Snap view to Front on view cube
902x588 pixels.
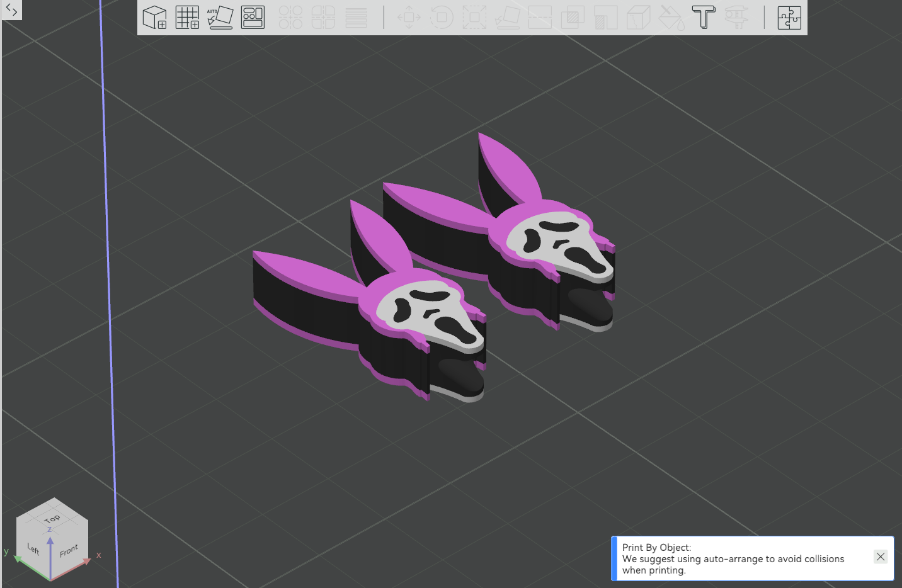pyautogui.click(x=69, y=551)
